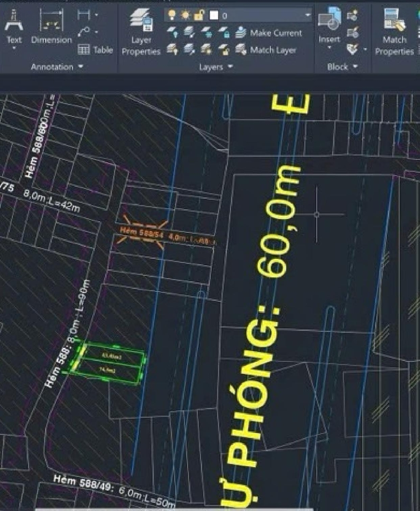Open the current layer dropdown list
Image resolution: width=420 pixels, height=511 pixels.
[x=308, y=15]
